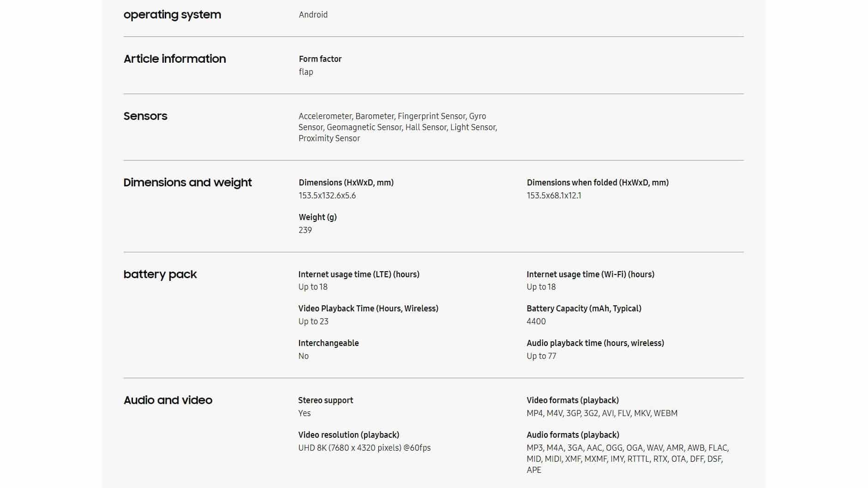Click the 'battery pack' section heading
The height and width of the screenshot is (488, 868).
(x=160, y=274)
